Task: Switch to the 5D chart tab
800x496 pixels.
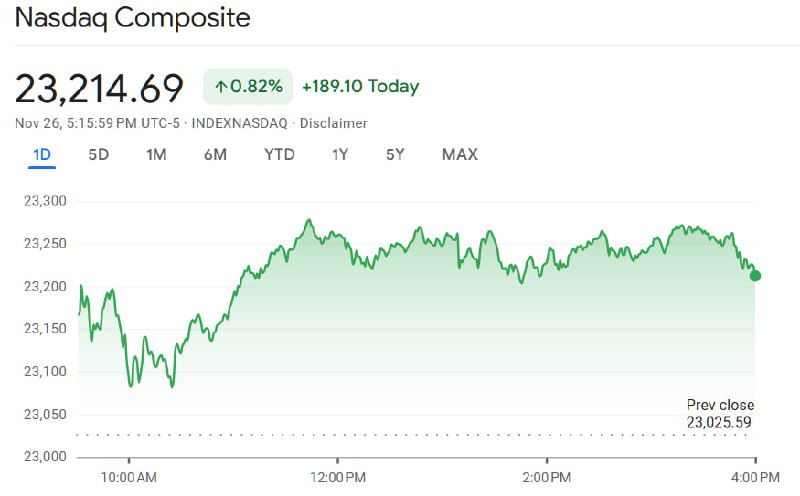Action: pyautogui.click(x=99, y=155)
